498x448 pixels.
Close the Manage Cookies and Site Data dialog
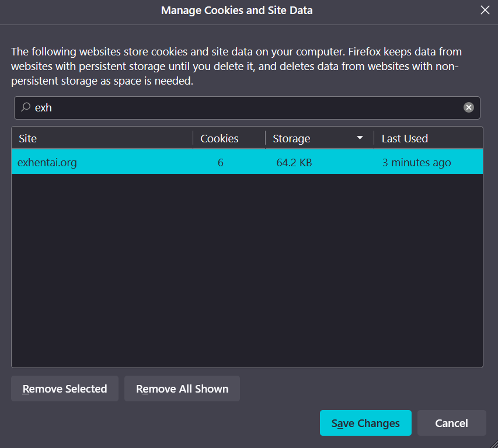(x=485, y=10)
